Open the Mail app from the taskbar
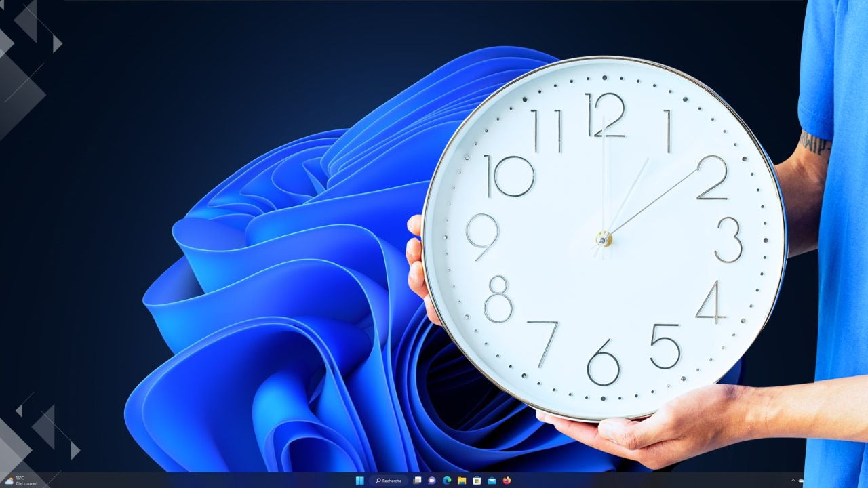 pyautogui.click(x=492, y=481)
